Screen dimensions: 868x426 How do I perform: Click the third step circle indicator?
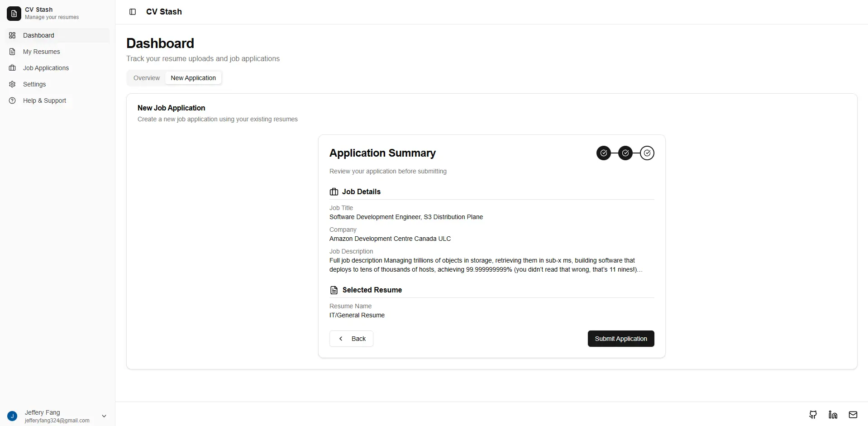[647, 153]
